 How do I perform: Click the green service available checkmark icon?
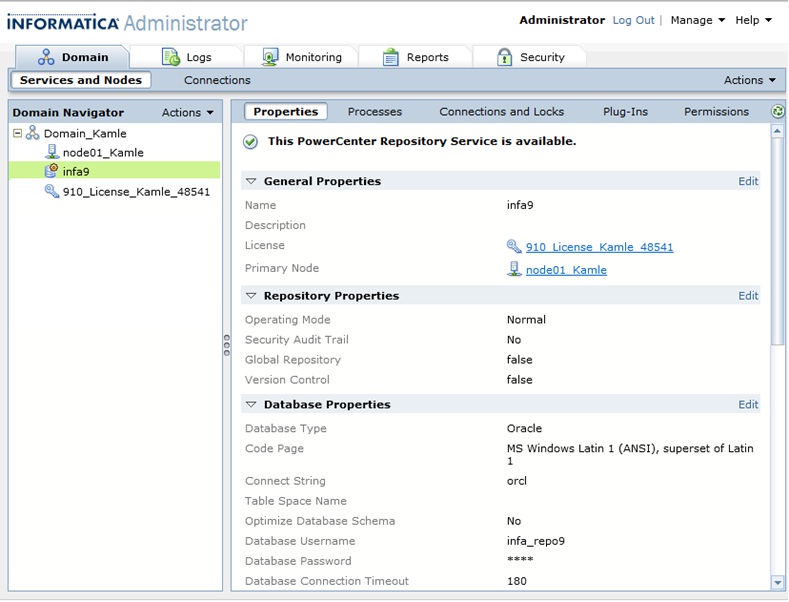[251, 142]
